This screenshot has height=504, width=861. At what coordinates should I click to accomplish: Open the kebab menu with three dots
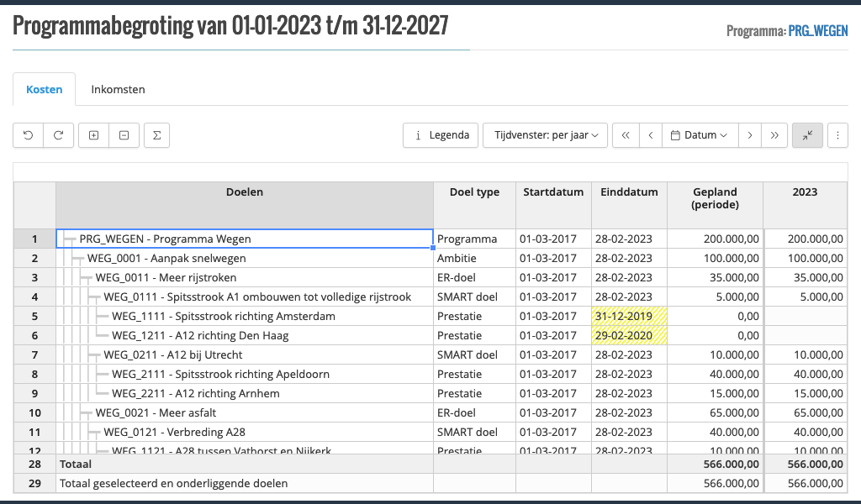[837, 135]
